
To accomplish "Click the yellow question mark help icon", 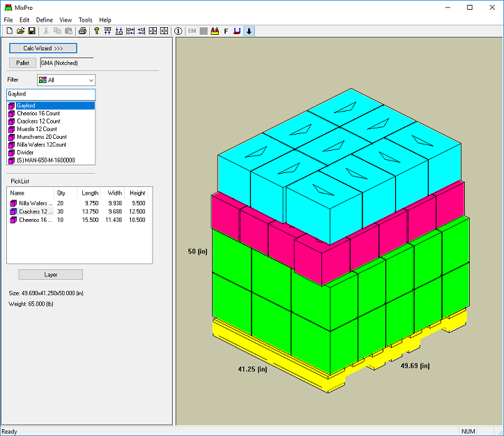I will click(x=97, y=31).
